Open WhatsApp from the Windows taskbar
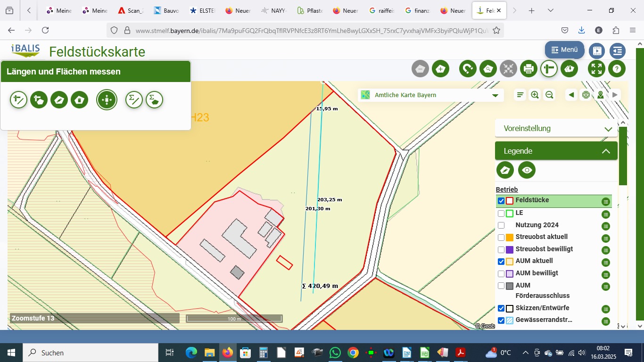The width and height of the screenshot is (644, 362). coord(335,353)
